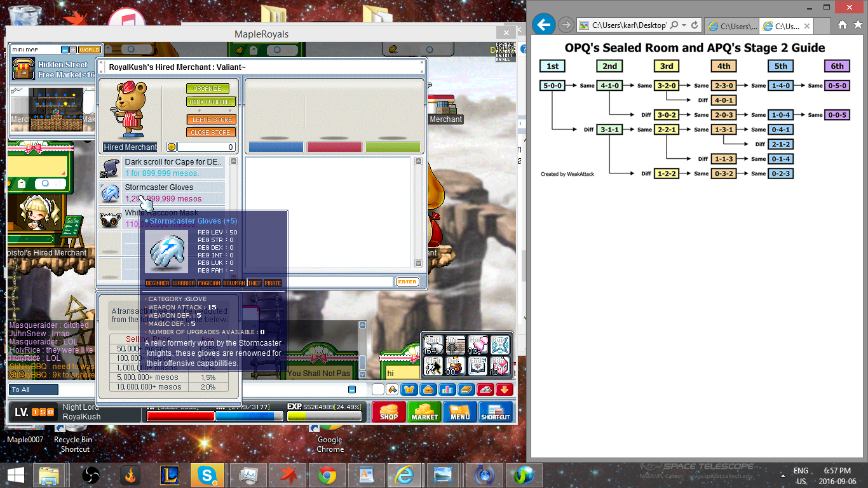Click the item list scroll-up arrow
This screenshot has width=868, height=488.
[233, 161]
